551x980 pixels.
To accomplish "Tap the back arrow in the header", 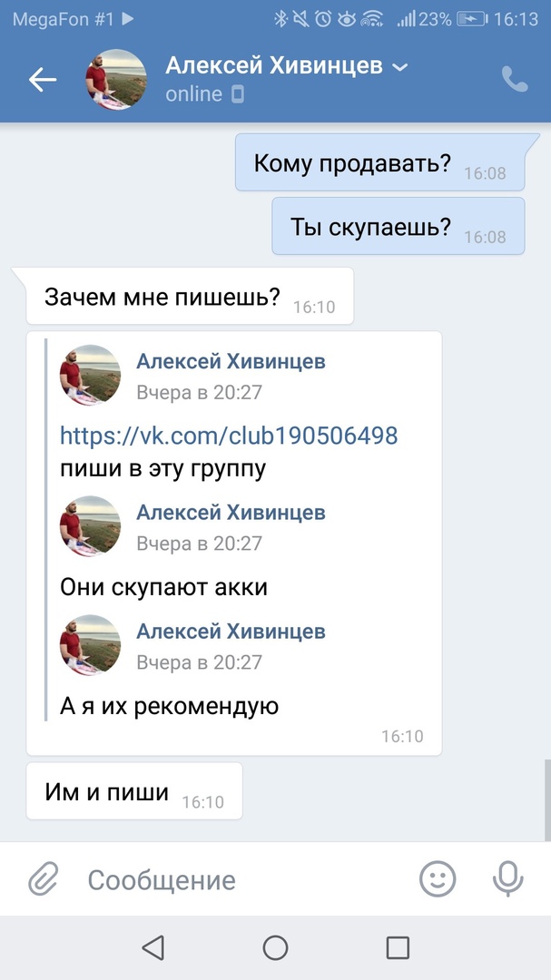I will pos(43,79).
